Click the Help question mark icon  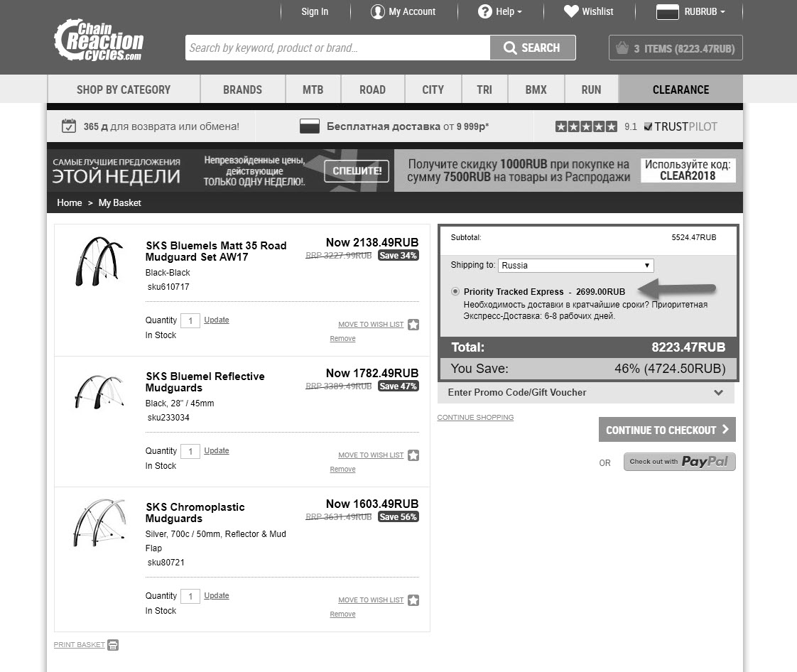tap(485, 11)
